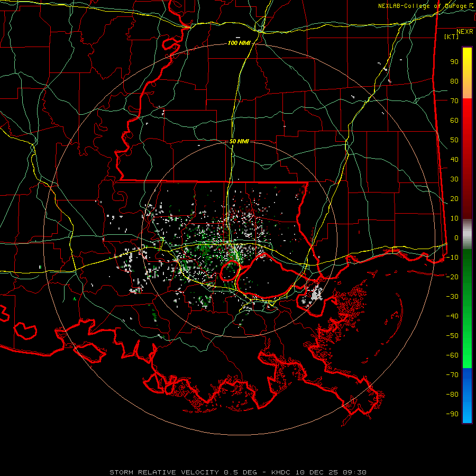This screenshot has height=476, width=476.
Task: Click the -30 value on the velocity scale
Action: pos(452,297)
